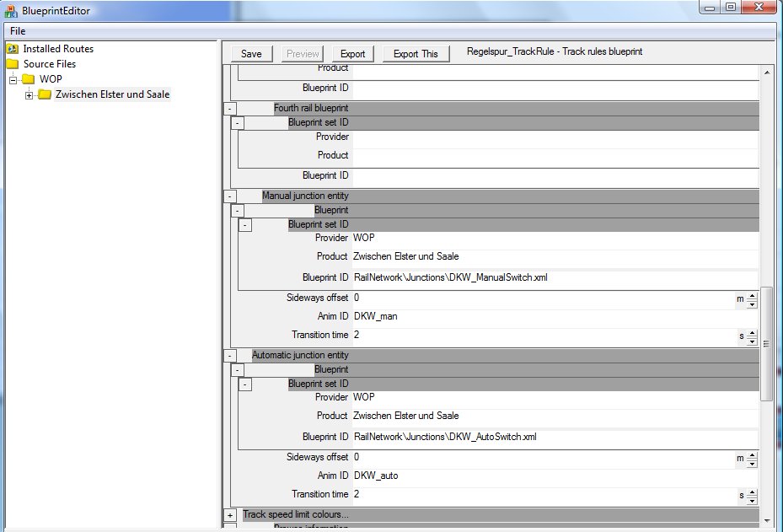Open the File menu

tap(18, 31)
